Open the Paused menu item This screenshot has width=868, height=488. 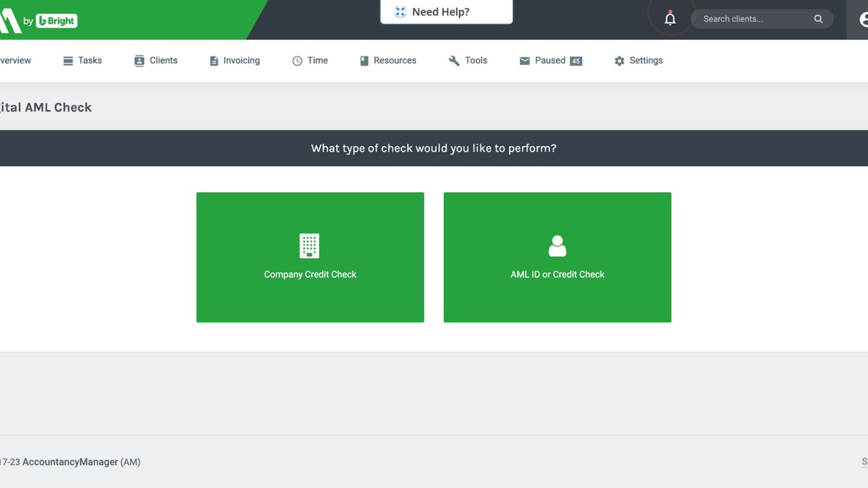point(550,61)
